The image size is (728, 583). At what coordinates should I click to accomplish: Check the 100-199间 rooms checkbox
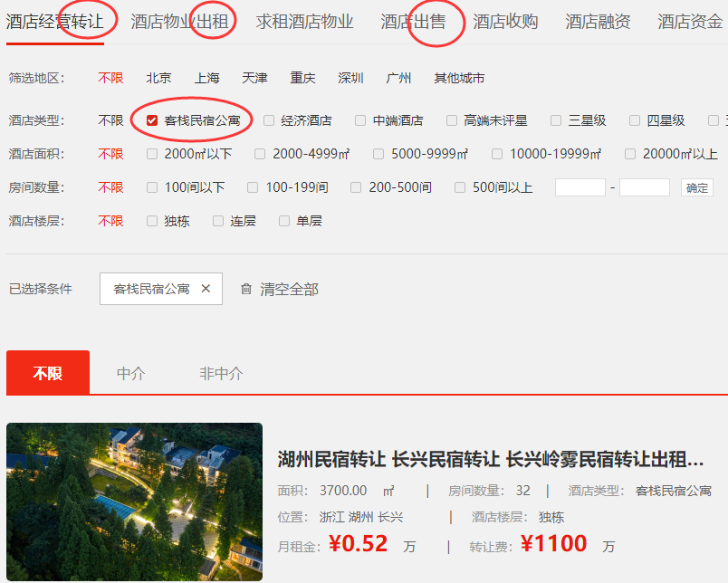253,187
